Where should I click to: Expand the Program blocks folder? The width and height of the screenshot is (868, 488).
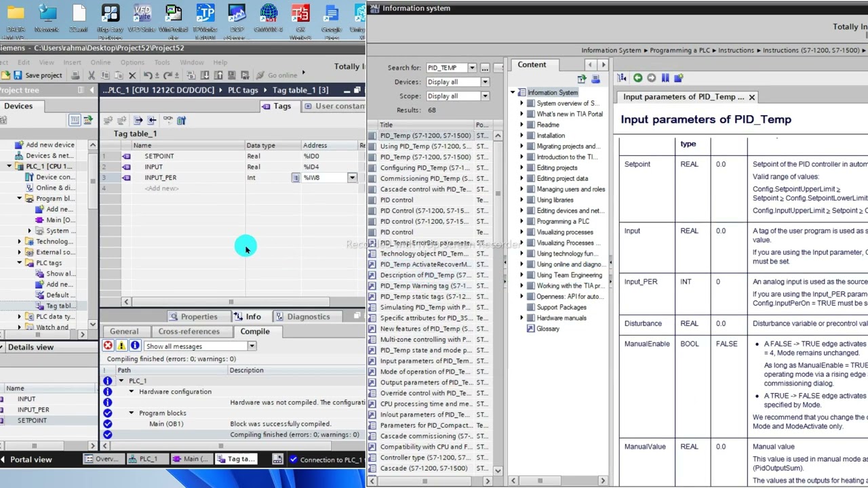[20, 199]
